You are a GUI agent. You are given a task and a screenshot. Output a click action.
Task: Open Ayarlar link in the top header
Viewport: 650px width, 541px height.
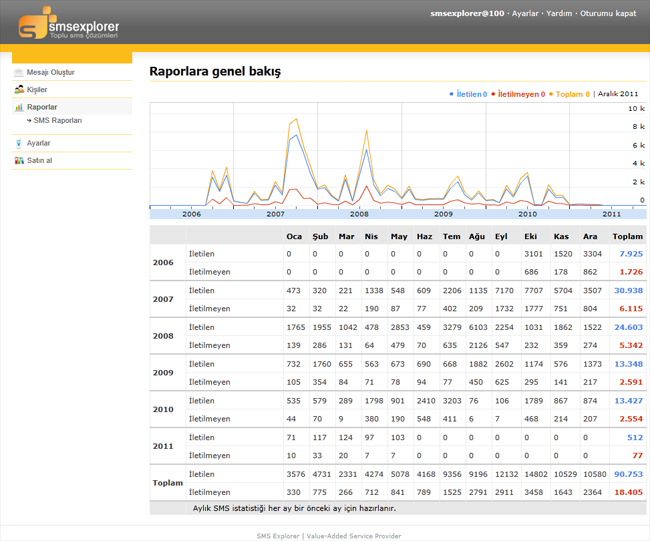tap(525, 14)
